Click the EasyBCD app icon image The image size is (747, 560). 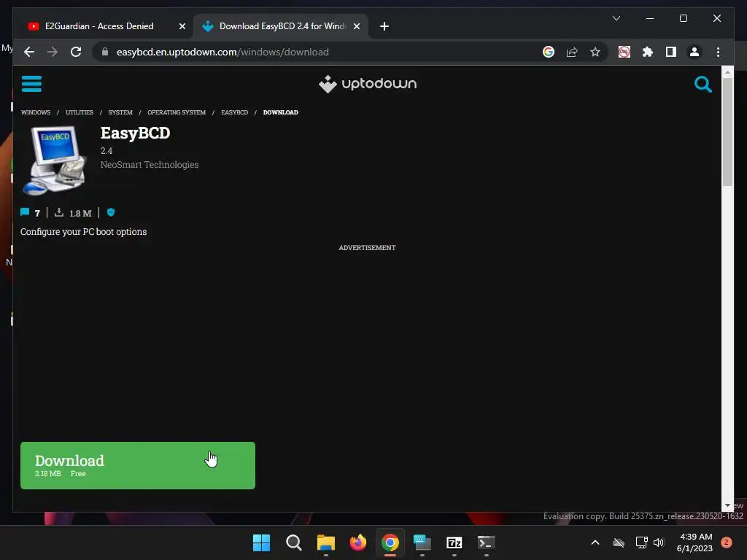(55, 160)
